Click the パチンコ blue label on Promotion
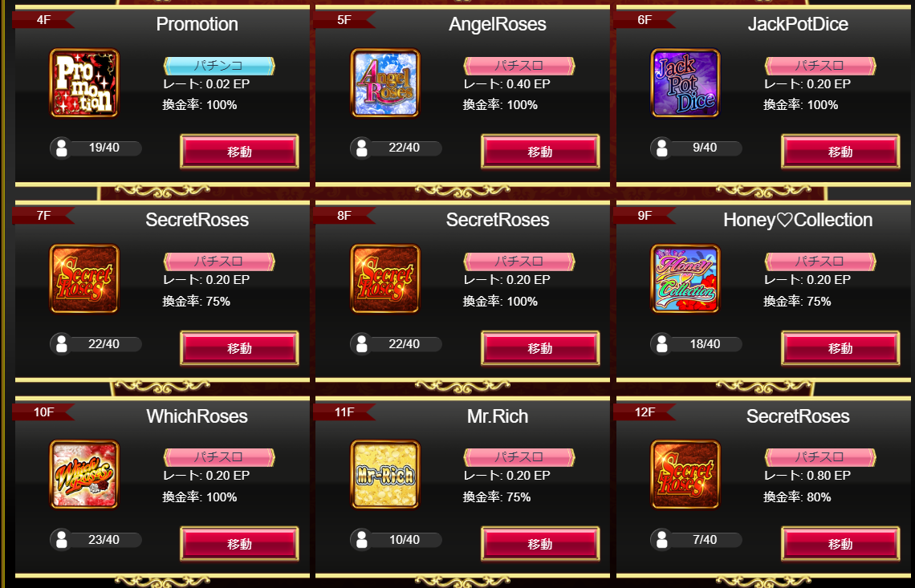 click(x=219, y=66)
